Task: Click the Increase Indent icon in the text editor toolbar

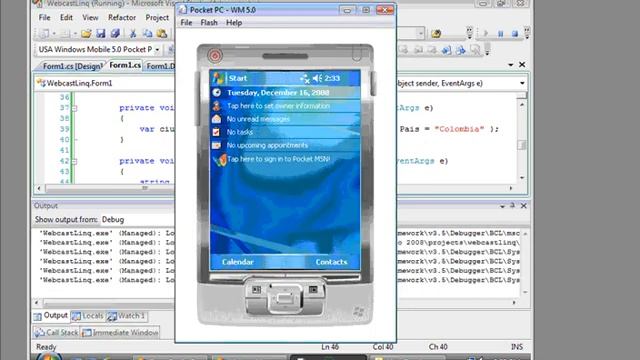Action: coord(461,50)
